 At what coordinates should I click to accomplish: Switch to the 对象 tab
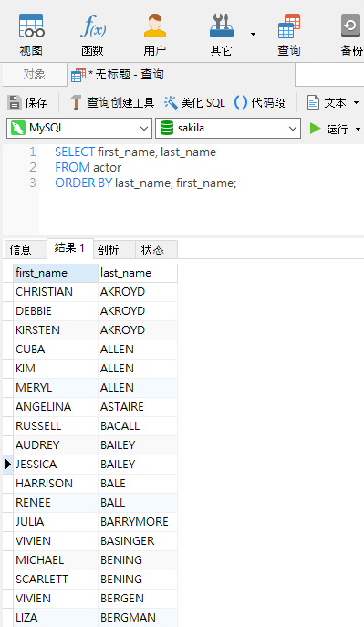pyautogui.click(x=35, y=74)
